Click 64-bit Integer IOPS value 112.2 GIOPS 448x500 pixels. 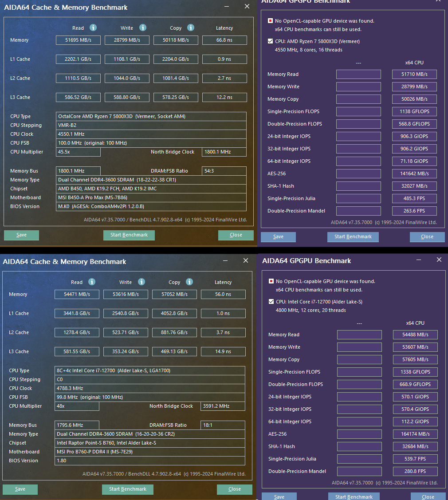416,422
